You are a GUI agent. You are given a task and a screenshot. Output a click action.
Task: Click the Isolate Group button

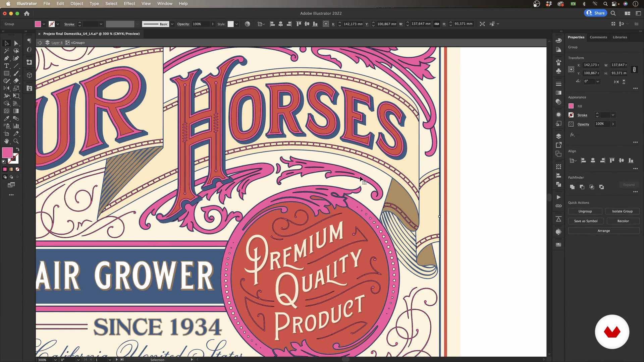click(622, 211)
